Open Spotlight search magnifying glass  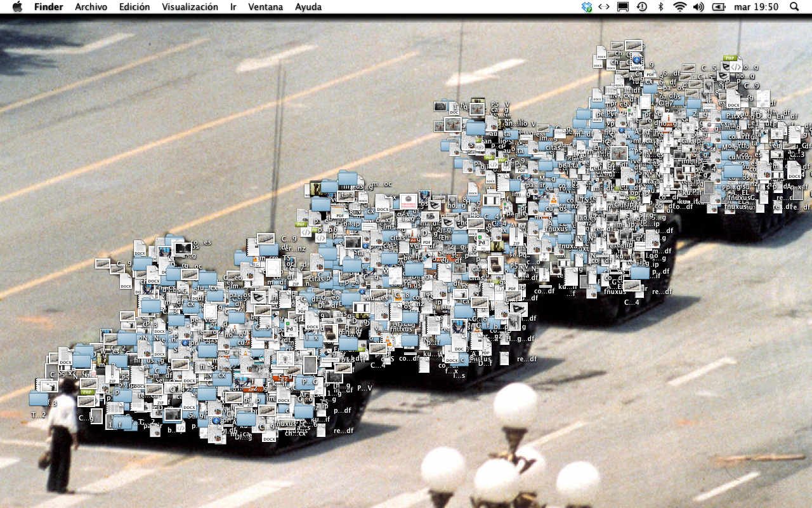point(795,7)
